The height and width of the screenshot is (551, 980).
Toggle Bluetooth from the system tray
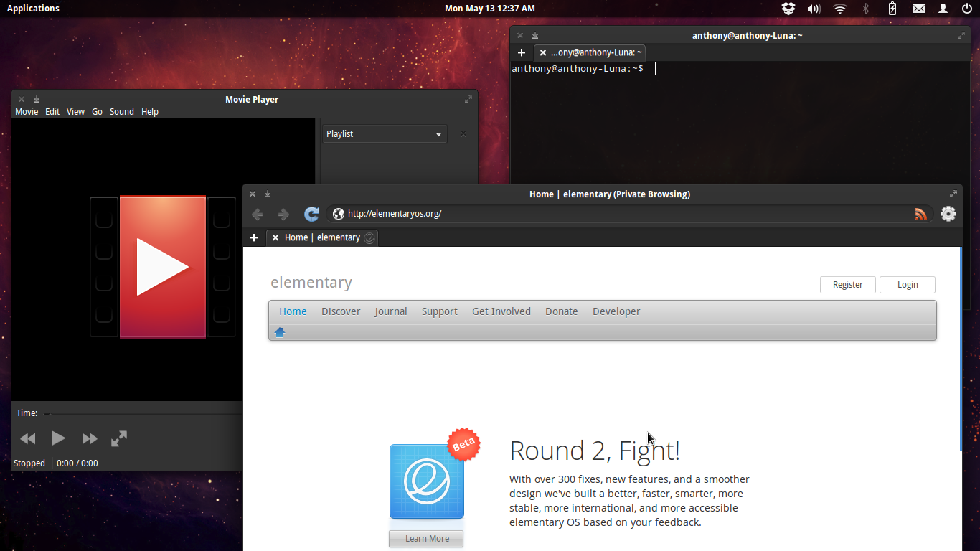866,9
